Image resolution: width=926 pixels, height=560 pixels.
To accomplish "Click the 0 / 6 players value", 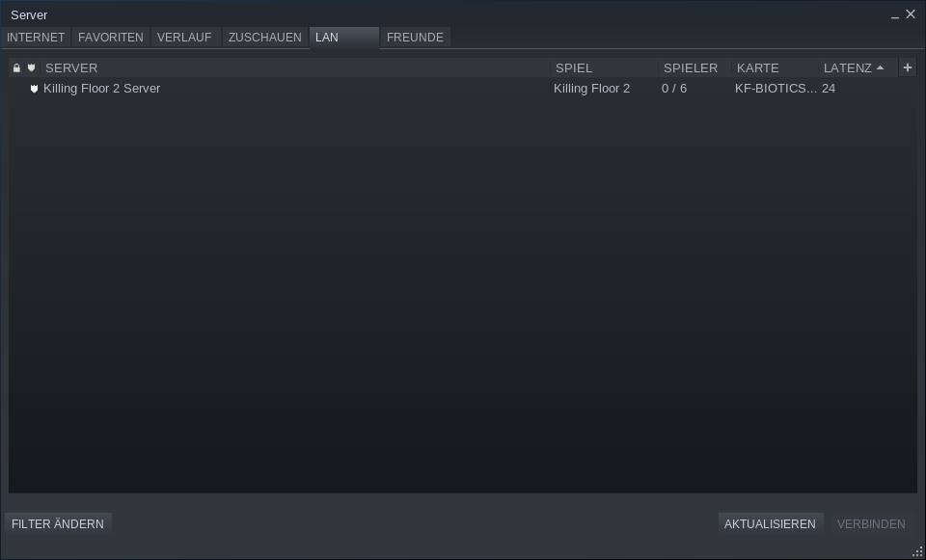I will 674,89.
